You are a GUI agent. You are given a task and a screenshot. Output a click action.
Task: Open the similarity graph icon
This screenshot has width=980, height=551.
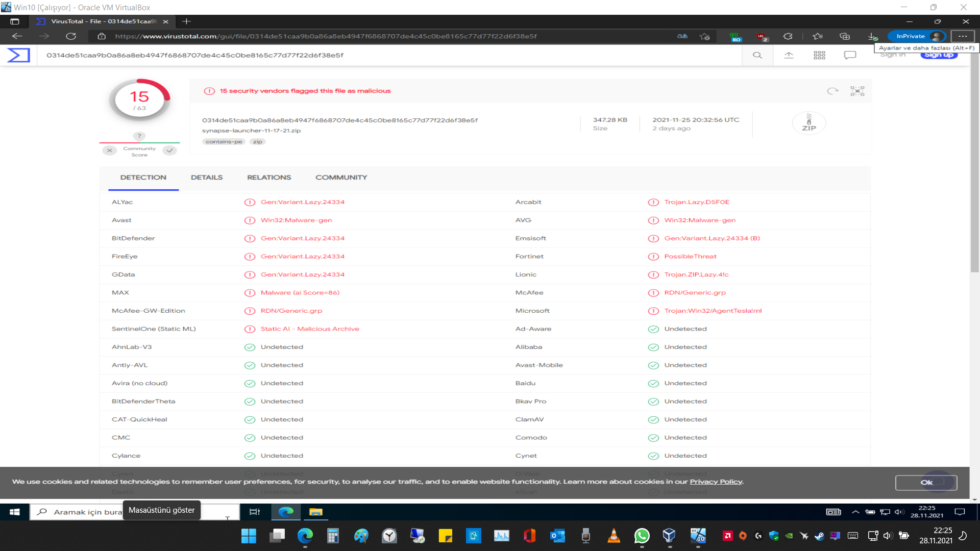(857, 91)
